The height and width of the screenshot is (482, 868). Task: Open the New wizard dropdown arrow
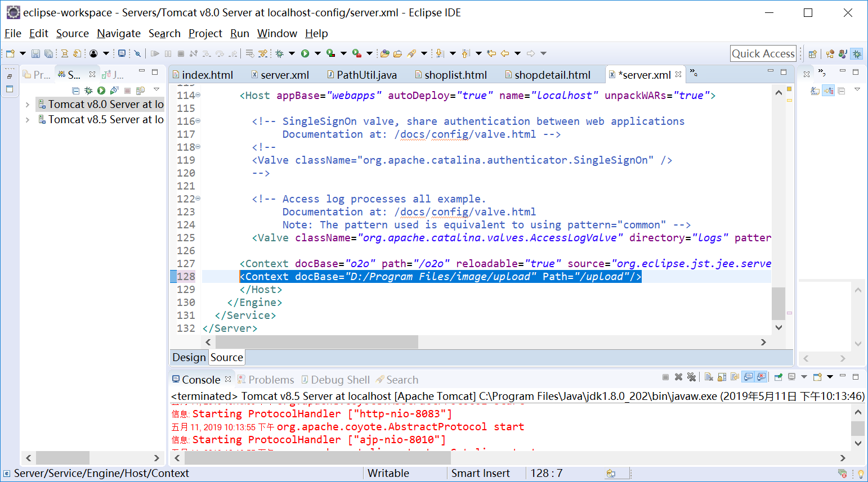click(x=23, y=53)
